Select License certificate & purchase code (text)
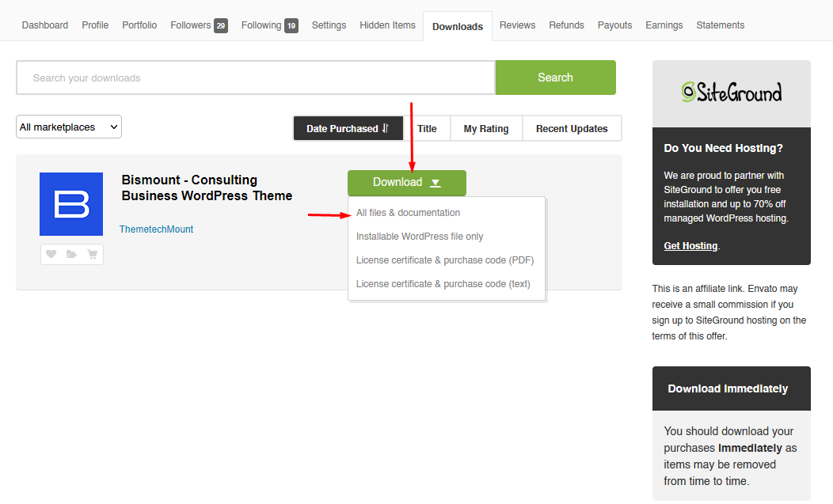The width and height of the screenshot is (833, 504). click(x=443, y=284)
